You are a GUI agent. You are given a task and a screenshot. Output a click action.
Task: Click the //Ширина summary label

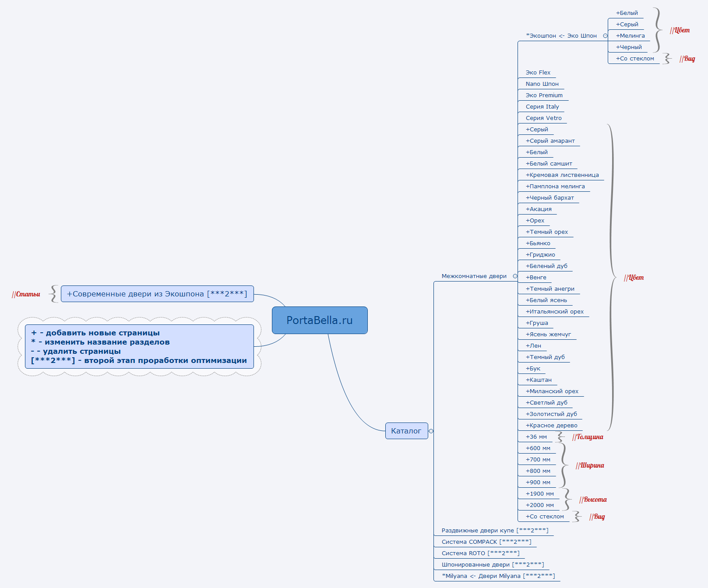pyautogui.click(x=590, y=465)
